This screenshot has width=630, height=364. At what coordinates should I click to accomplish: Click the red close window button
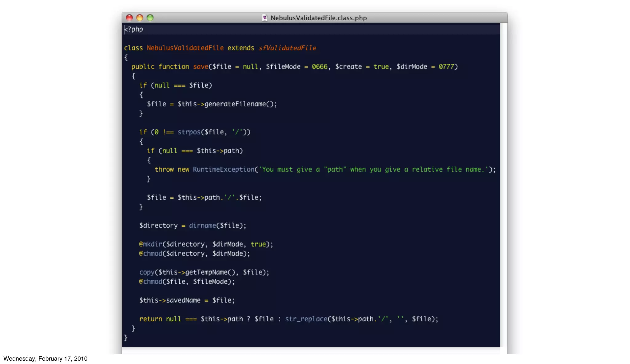point(129,18)
